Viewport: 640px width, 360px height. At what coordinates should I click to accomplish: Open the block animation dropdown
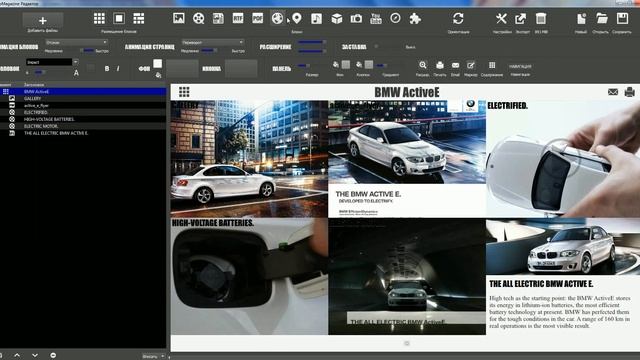click(76, 42)
